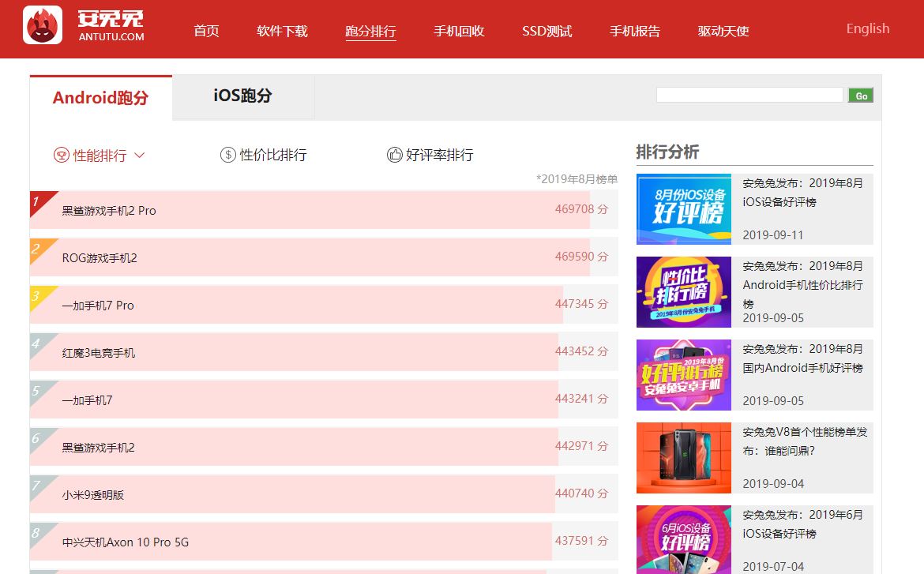Select the ROG游戏手机2 row
Image resolution: width=924 pixels, height=574 pixels.
(324, 257)
